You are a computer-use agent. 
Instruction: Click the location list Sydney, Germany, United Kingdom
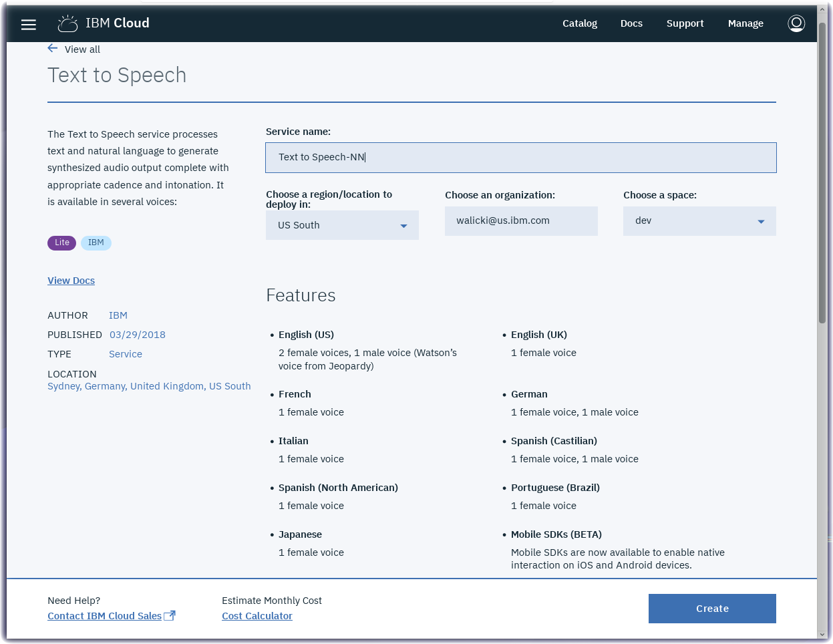149,386
